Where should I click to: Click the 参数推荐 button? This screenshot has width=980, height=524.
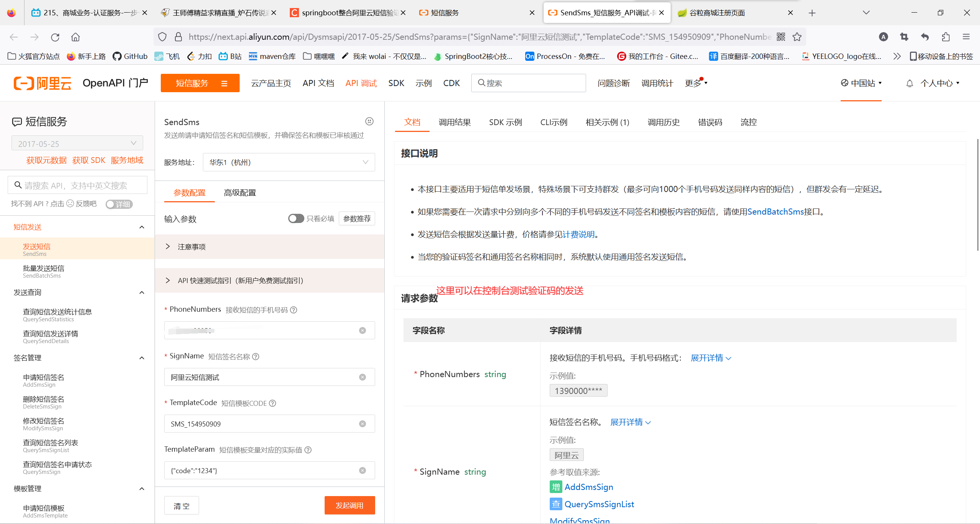[x=357, y=218]
